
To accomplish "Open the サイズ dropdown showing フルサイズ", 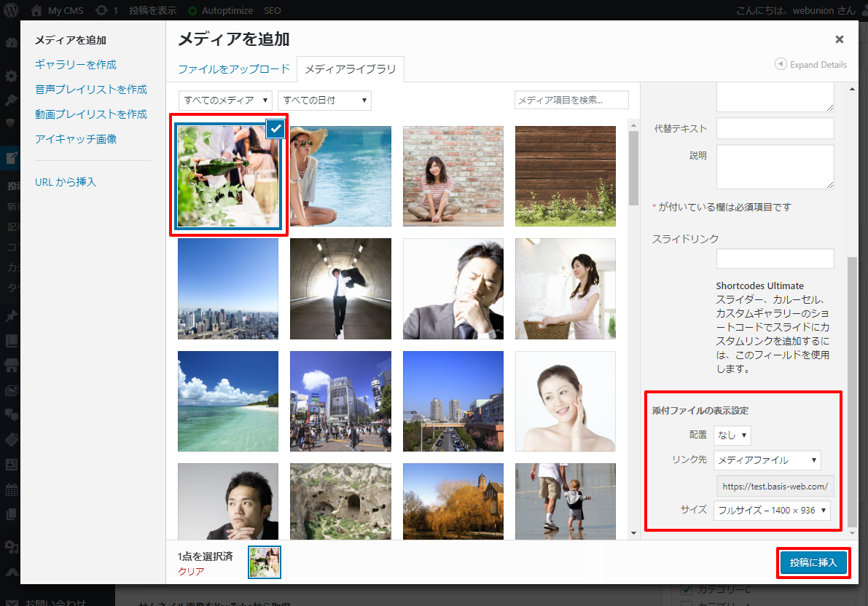I will (x=772, y=511).
